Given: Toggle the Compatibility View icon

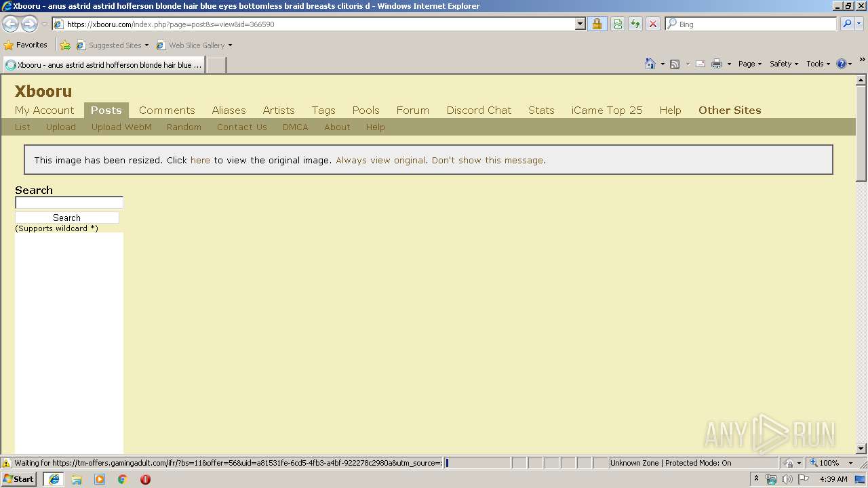Looking at the screenshot, I should (x=618, y=24).
